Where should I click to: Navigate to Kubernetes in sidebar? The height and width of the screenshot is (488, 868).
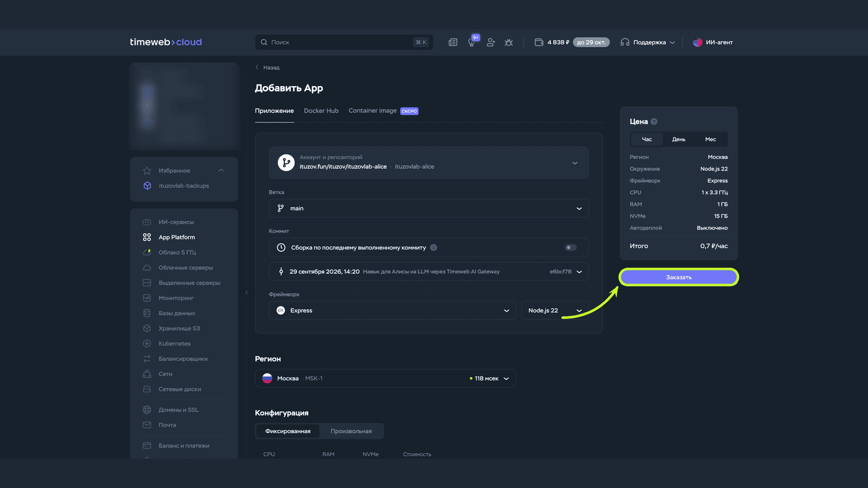pyautogui.click(x=174, y=344)
